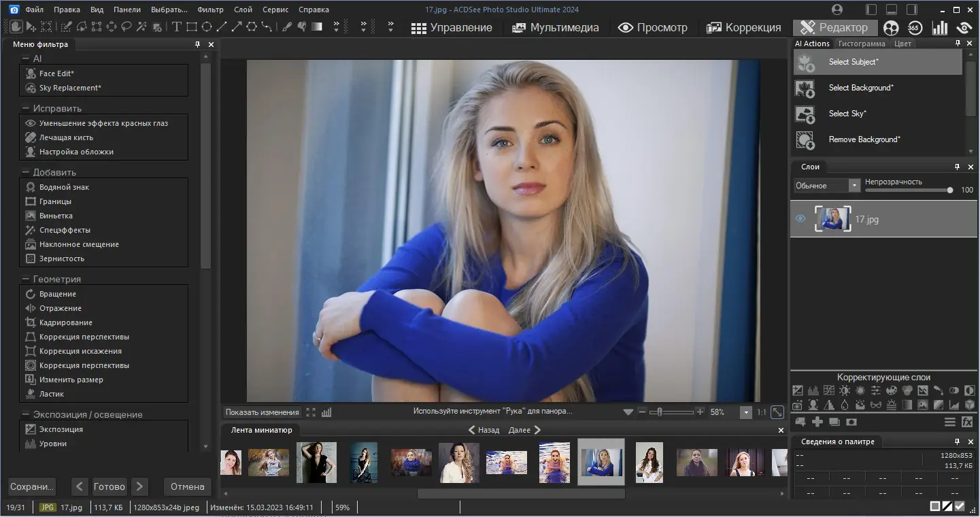Screen dimensions: 980x517
Task: Collapse the Экспозиция / освещение group
Action: coord(25,414)
